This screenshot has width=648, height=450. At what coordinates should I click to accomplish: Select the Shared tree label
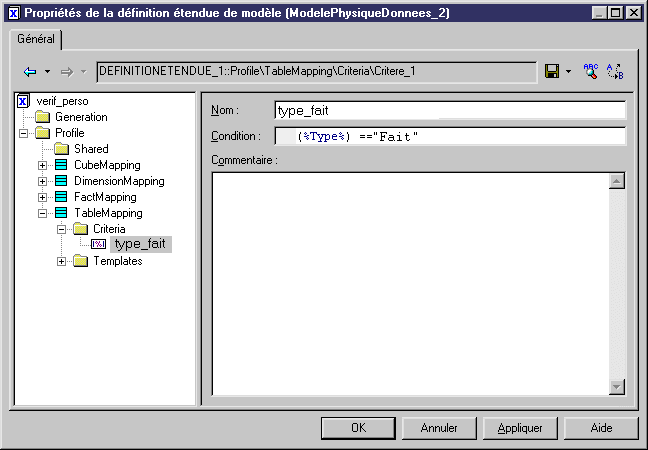pos(91,149)
